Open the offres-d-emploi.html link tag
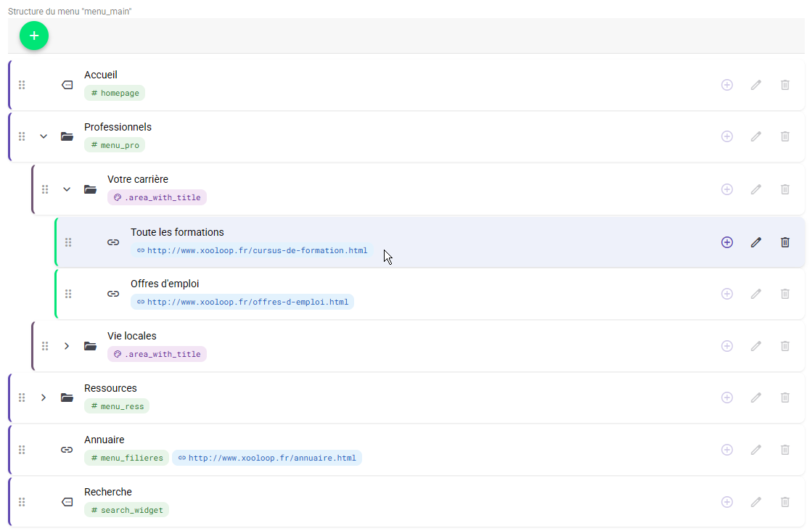The image size is (812, 531). pos(242,302)
